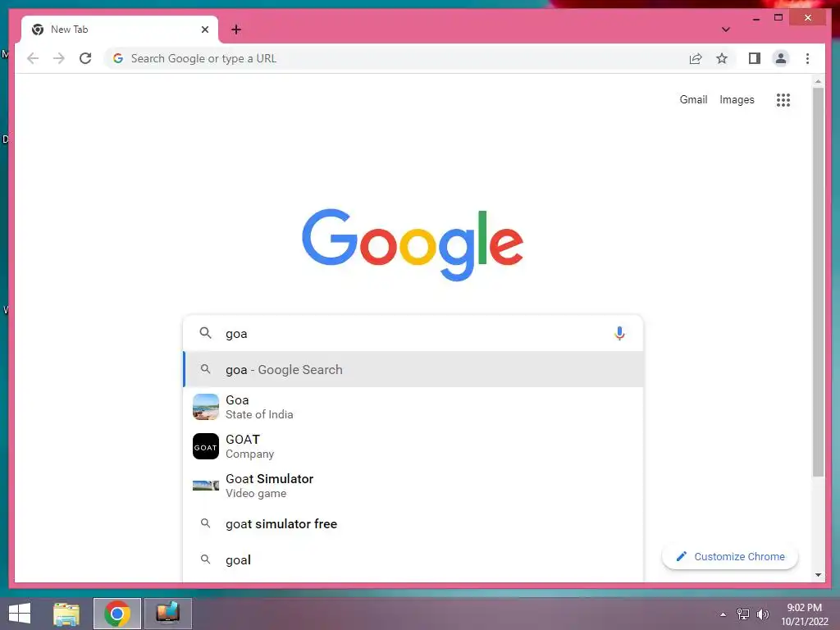Click the taskbar clock 9:02 PM
840x630 pixels.
point(804,614)
